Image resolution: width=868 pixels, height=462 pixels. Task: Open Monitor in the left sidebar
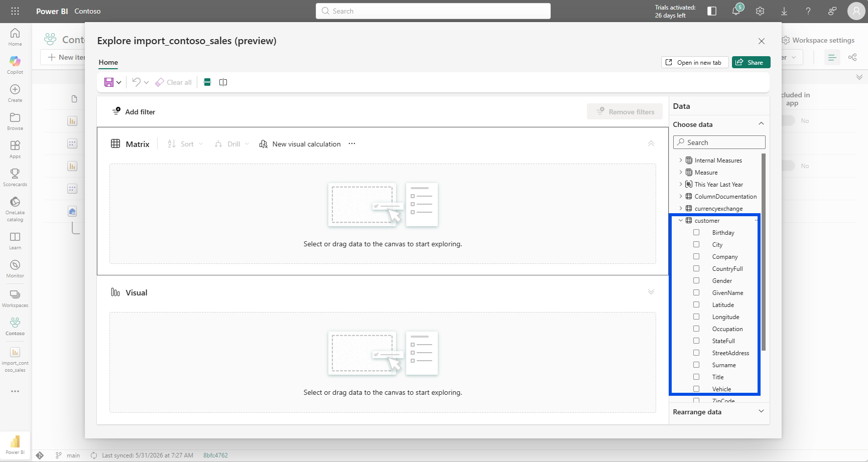click(15, 269)
